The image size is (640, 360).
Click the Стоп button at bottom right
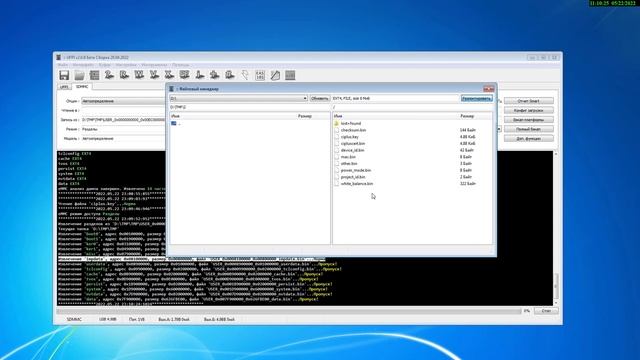tap(546, 311)
